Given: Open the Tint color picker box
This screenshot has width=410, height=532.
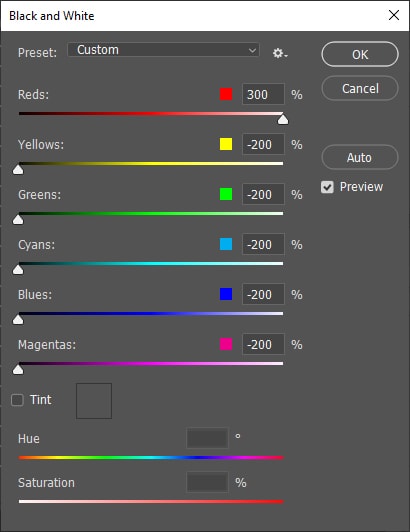Looking at the screenshot, I should 94,401.
